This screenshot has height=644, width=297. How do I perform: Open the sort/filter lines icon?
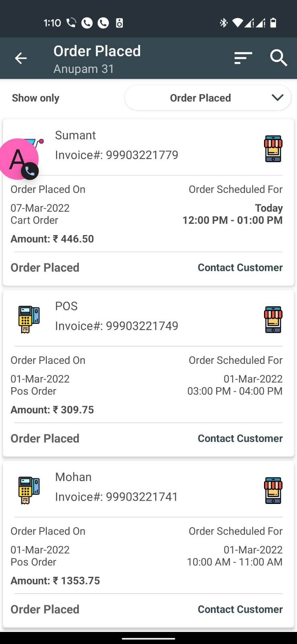[243, 58]
